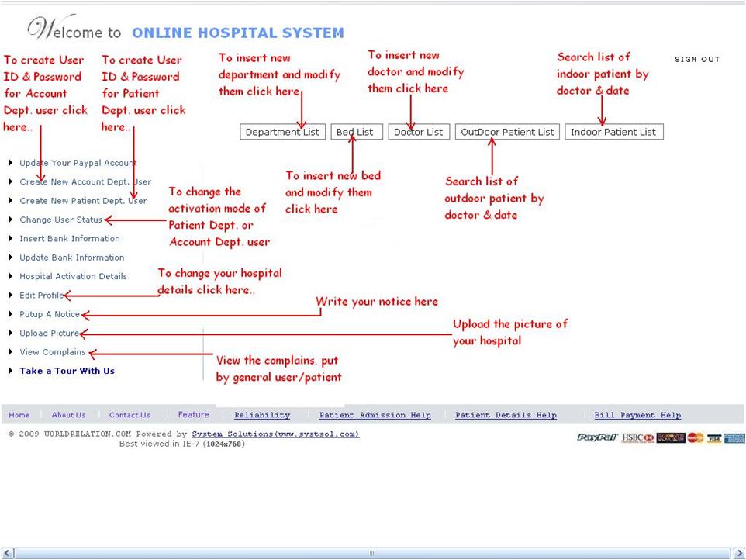
Task: Click the arrow beside Take a Tour With Us
Action: click(x=10, y=371)
